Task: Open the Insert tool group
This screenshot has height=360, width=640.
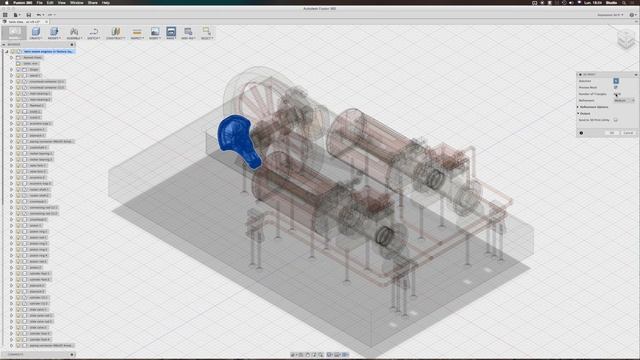Action: (155, 33)
